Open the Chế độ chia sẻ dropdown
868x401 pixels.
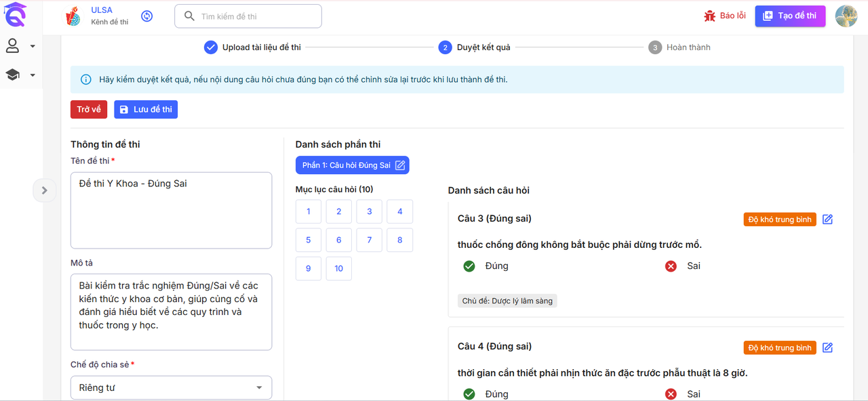point(171,387)
